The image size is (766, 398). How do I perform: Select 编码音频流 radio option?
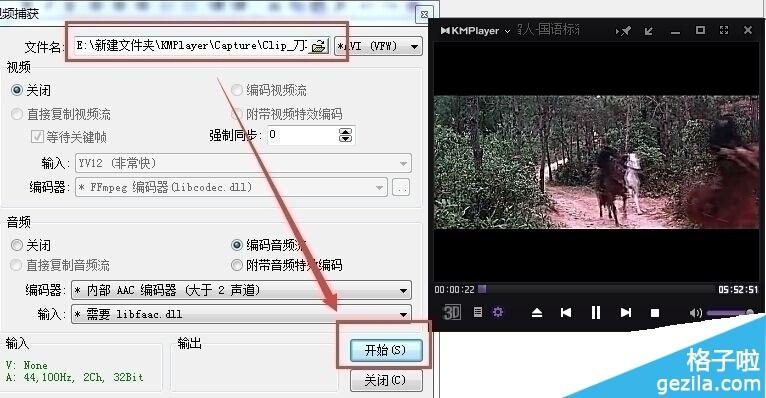[x=236, y=245]
